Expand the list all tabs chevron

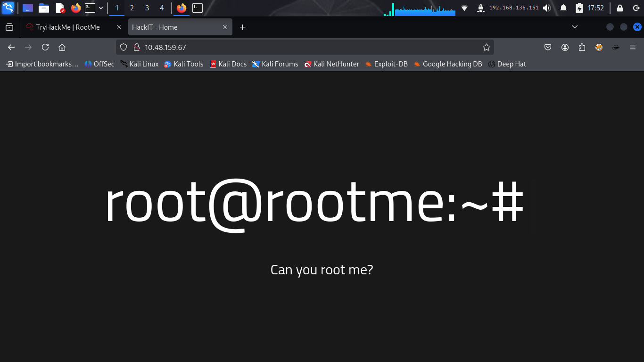[x=575, y=27]
